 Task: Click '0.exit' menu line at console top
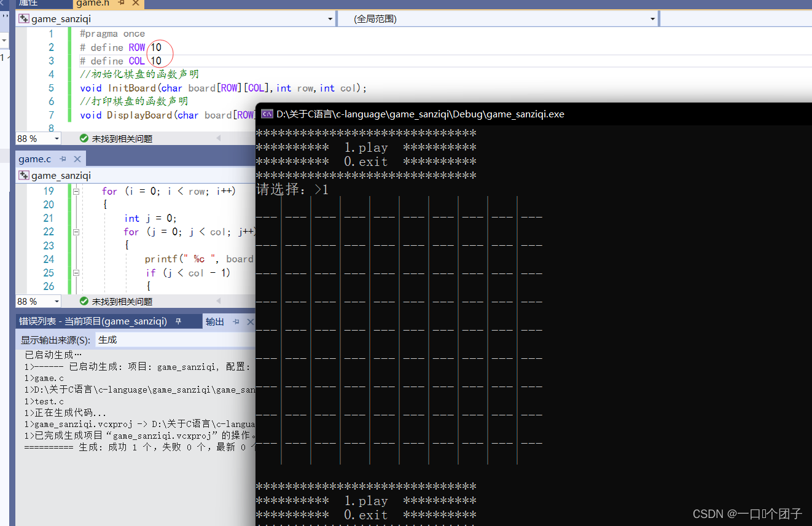pyautogui.click(x=366, y=162)
